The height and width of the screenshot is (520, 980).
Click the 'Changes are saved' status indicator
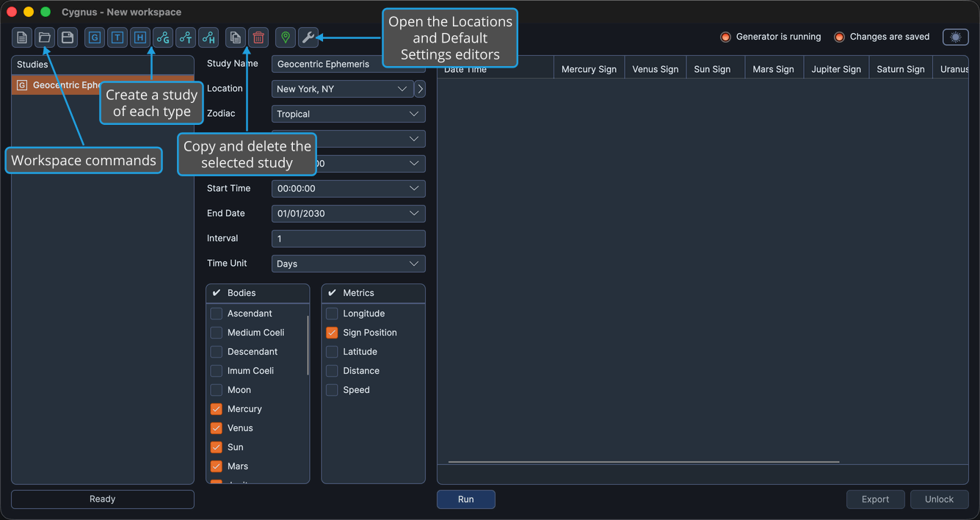[882, 37]
